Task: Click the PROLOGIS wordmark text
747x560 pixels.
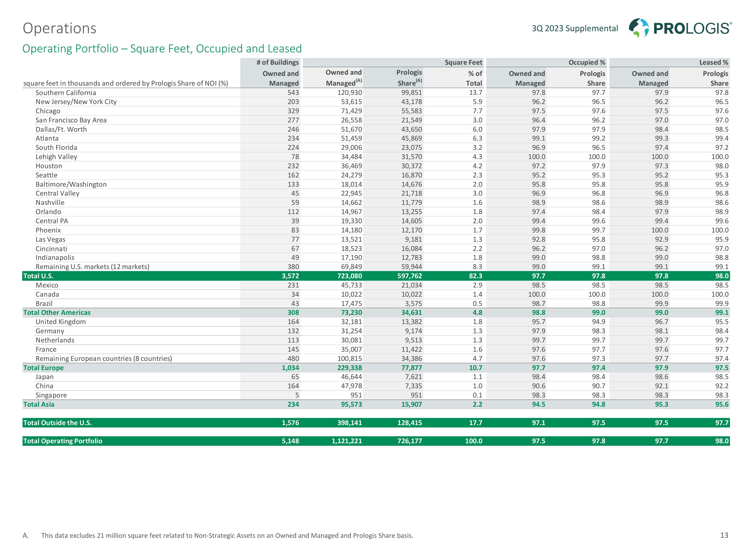Action: click(x=692, y=29)
